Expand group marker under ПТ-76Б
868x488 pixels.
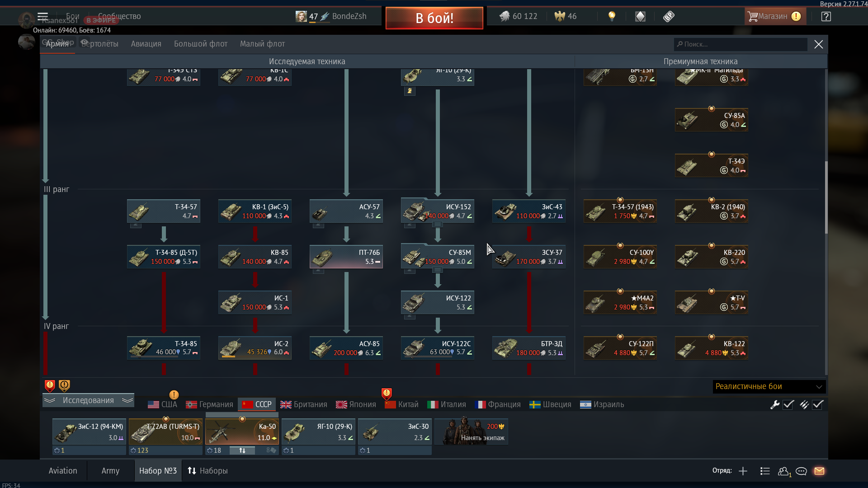point(318,271)
